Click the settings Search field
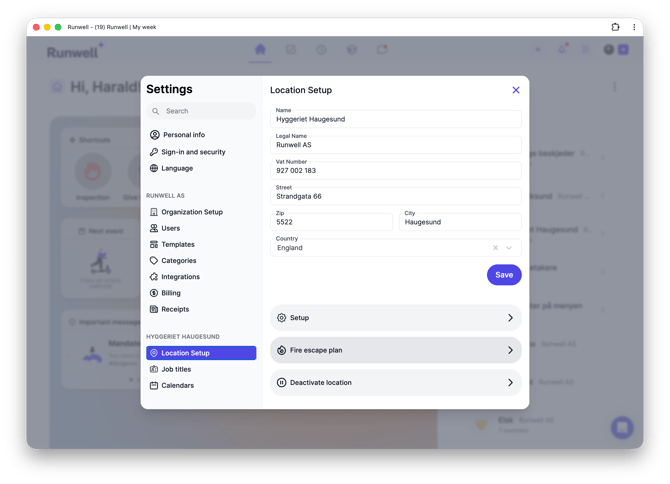670x484 pixels. click(x=201, y=111)
